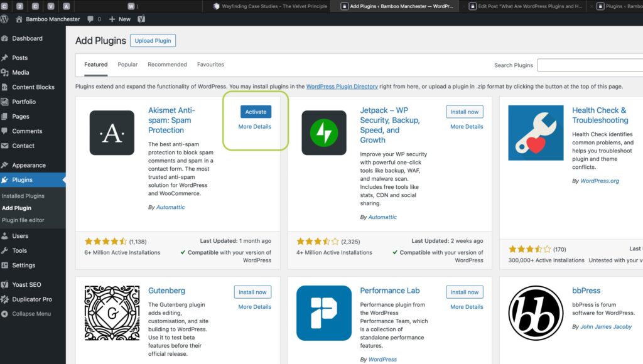Click Install now for Jetpack

coord(464,112)
